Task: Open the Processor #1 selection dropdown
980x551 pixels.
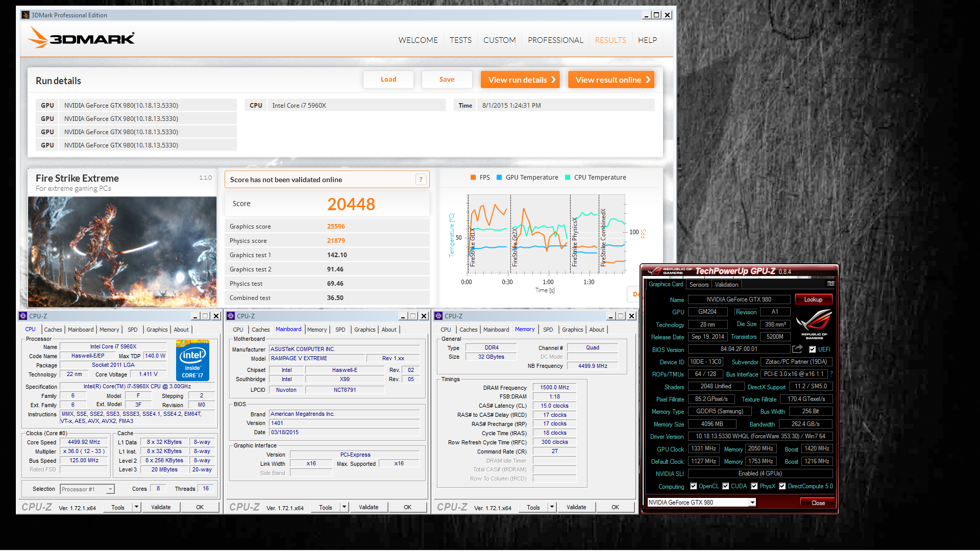Action: click(110, 489)
